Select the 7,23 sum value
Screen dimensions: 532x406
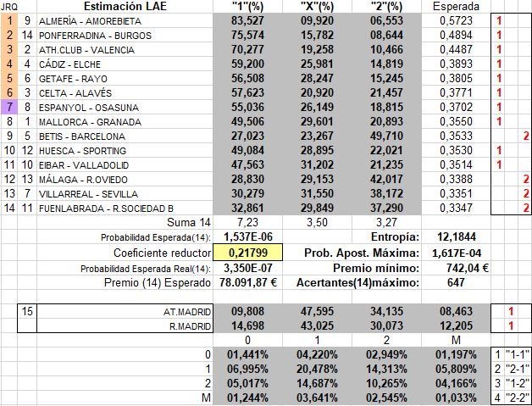tap(247, 222)
